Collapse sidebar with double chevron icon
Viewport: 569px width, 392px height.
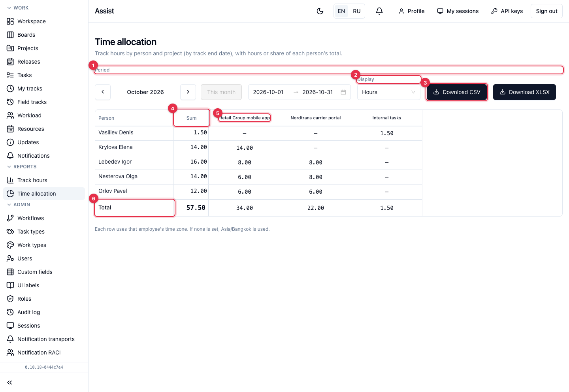pos(9,383)
